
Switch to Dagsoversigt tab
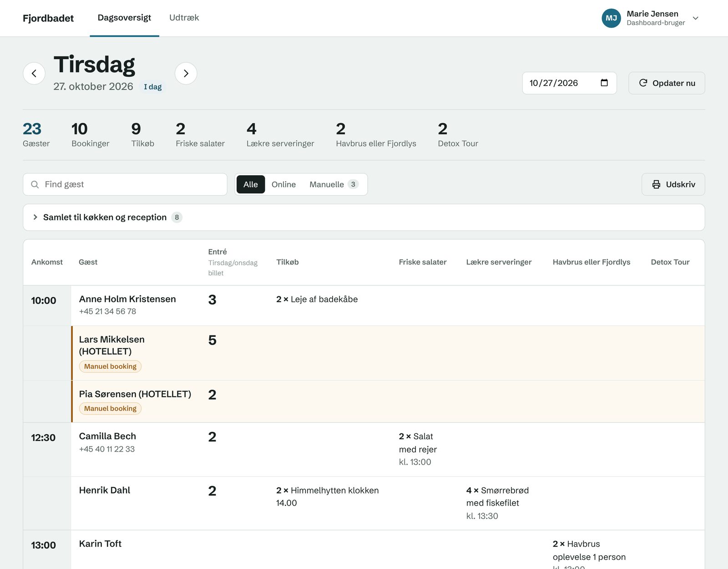(x=124, y=18)
